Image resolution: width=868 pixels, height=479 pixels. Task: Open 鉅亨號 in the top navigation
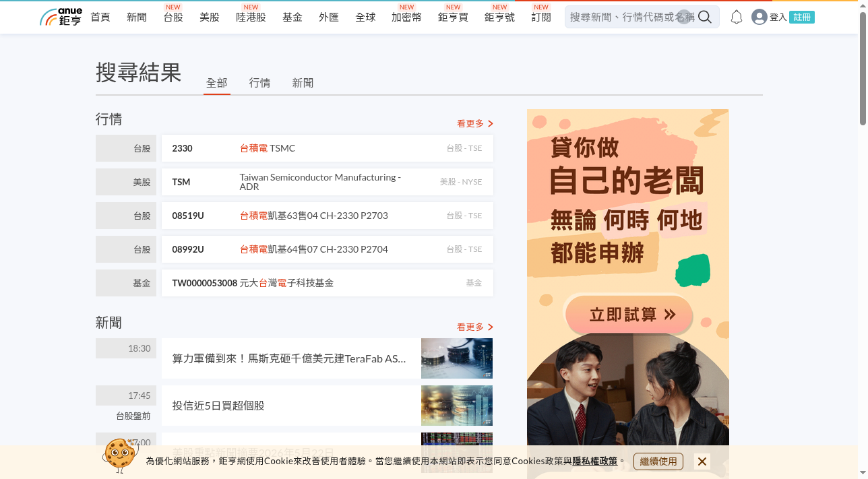coord(499,17)
